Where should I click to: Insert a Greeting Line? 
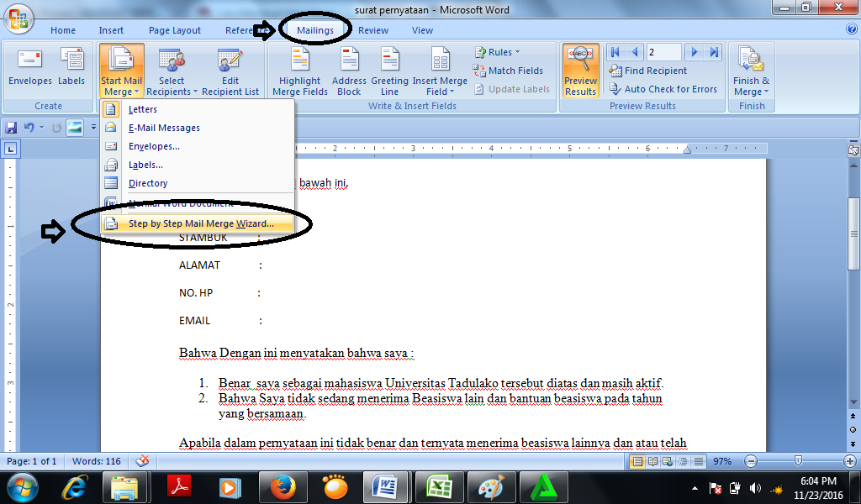(390, 72)
